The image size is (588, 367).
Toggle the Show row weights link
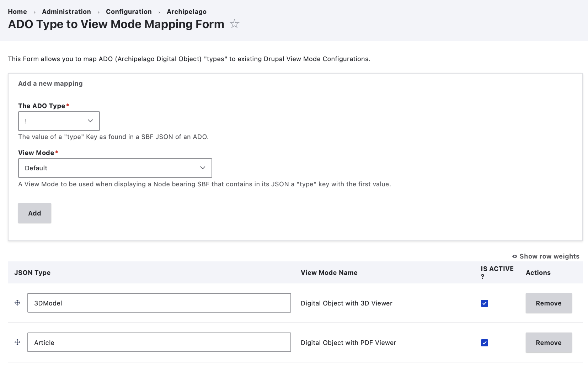pyautogui.click(x=549, y=256)
